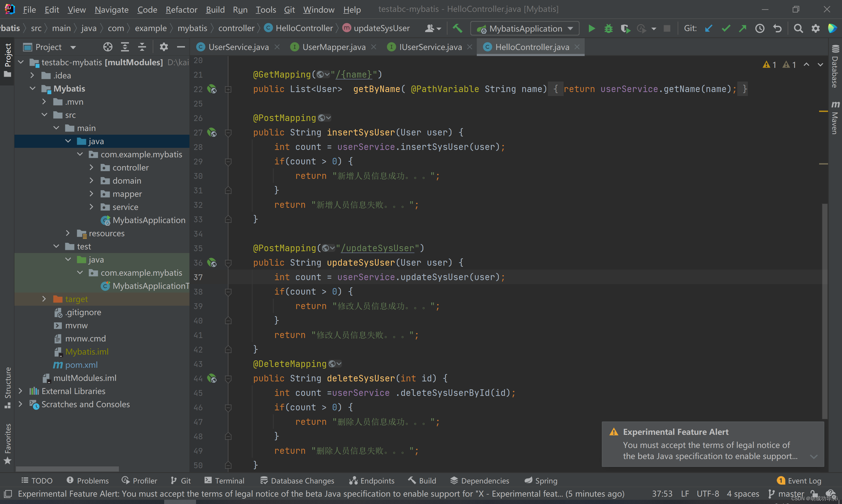Collapse the src node
The height and width of the screenshot is (504, 842).
point(44,115)
